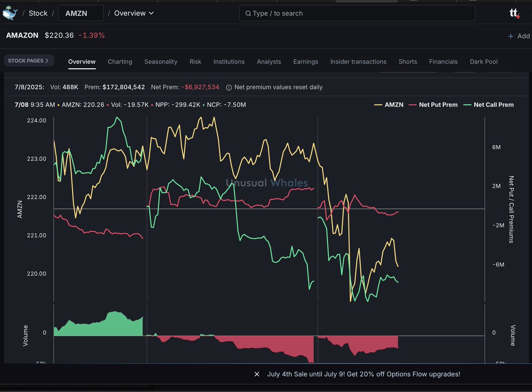Edit the AMZN ticker field

(x=81, y=13)
